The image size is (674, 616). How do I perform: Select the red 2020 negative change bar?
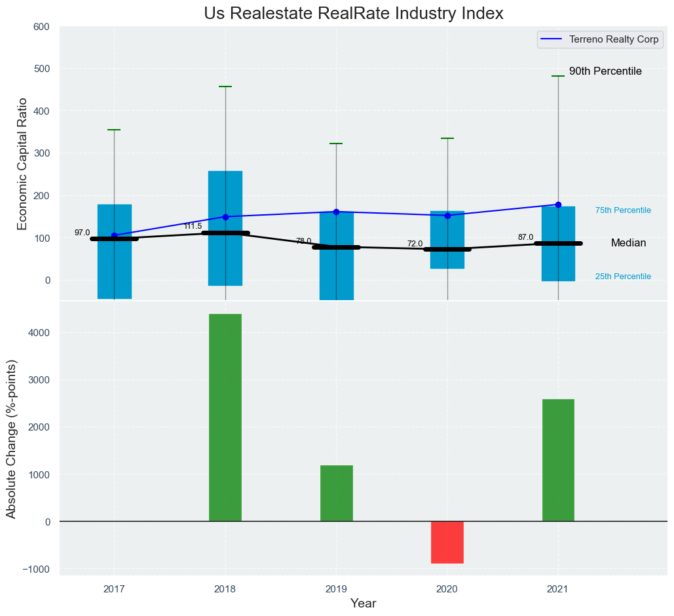click(447, 542)
